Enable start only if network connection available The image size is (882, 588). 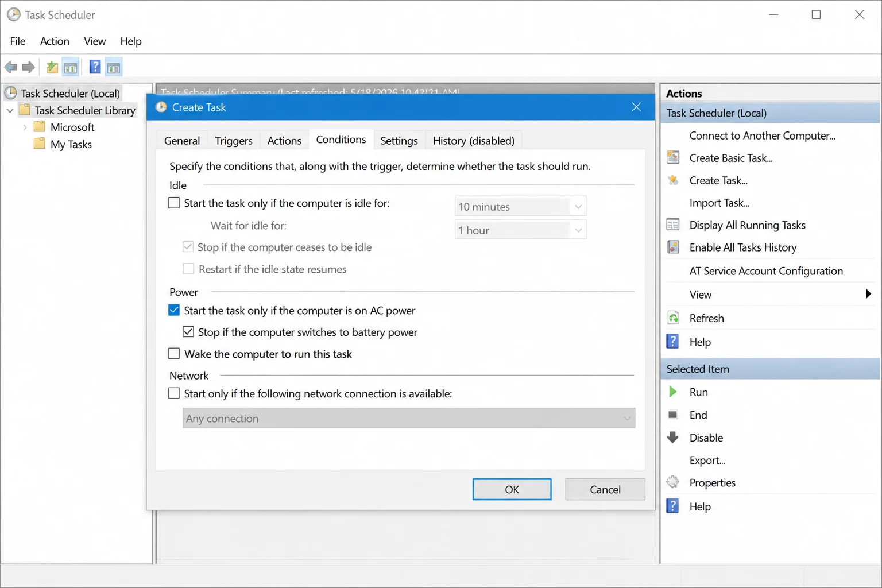pyautogui.click(x=174, y=393)
